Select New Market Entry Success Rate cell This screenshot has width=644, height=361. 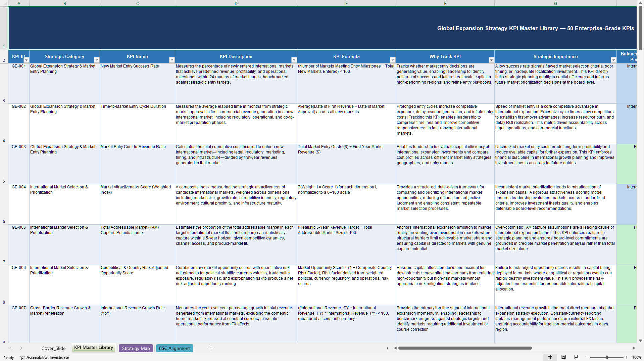pyautogui.click(x=137, y=83)
